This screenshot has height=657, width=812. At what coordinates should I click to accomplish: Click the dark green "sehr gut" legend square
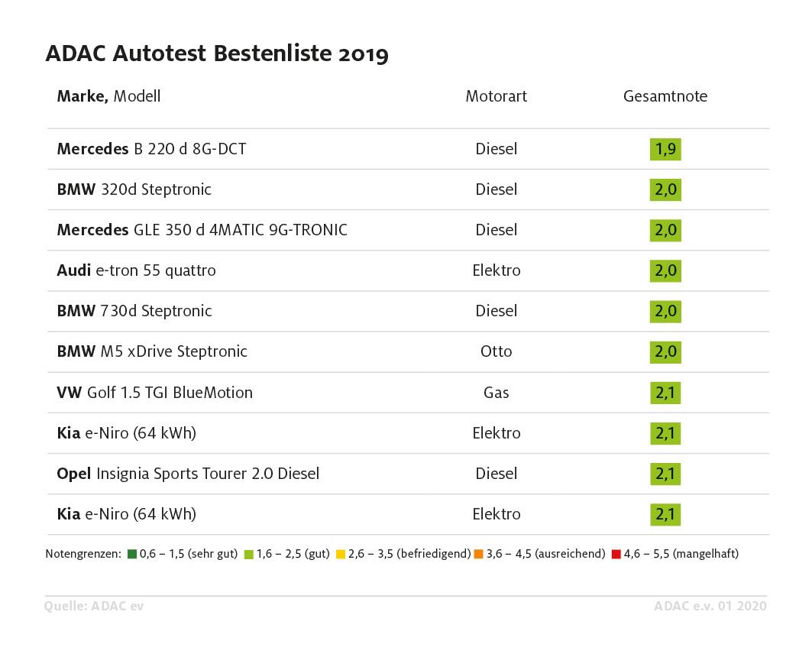tap(133, 554)
